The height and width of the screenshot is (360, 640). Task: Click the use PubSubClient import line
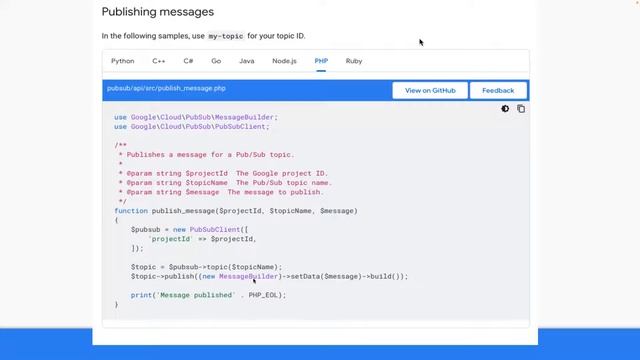tap(192, 127)
